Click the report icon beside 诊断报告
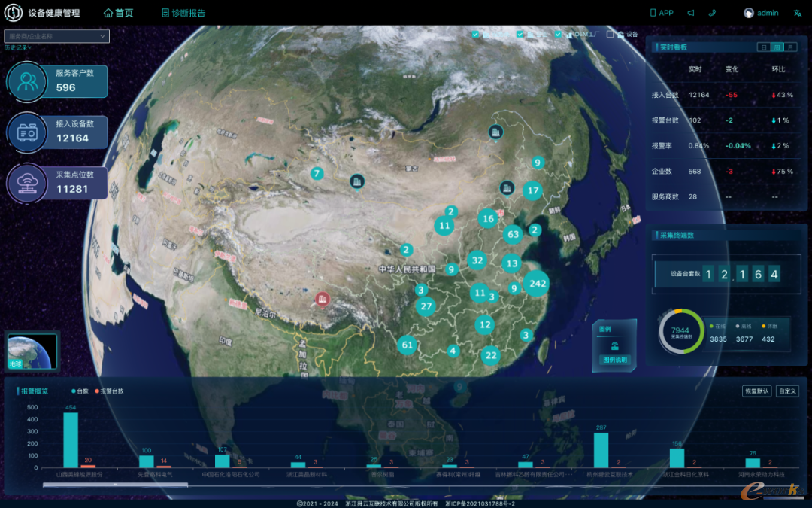The width and height of the screenshot is (812, 508). point(165,13)
